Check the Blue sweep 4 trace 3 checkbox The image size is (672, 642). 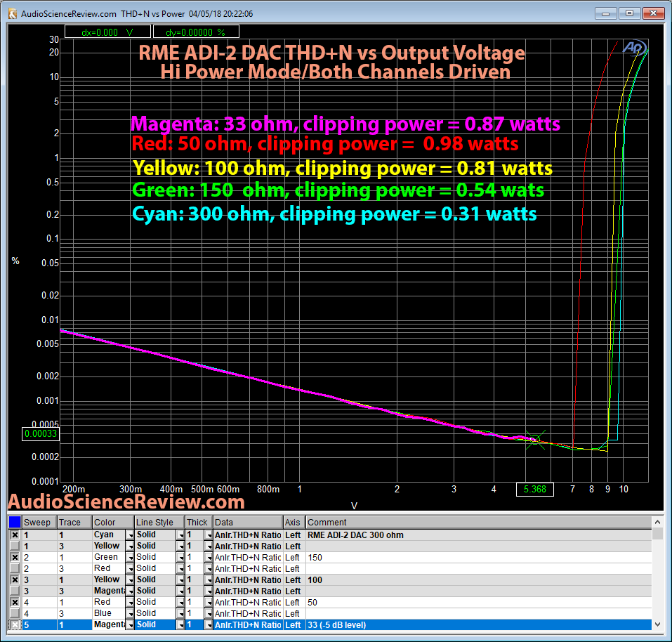(x=15, y=613)
